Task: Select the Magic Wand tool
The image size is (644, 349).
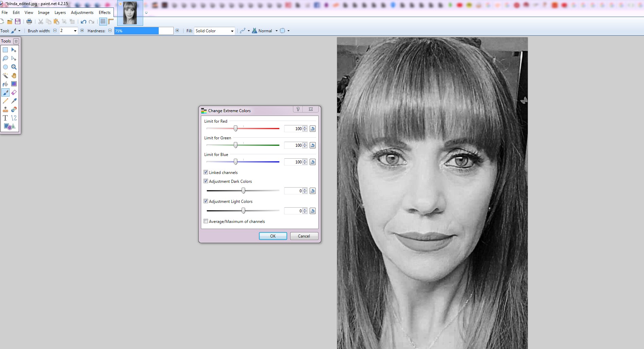Action: [5, 75]
